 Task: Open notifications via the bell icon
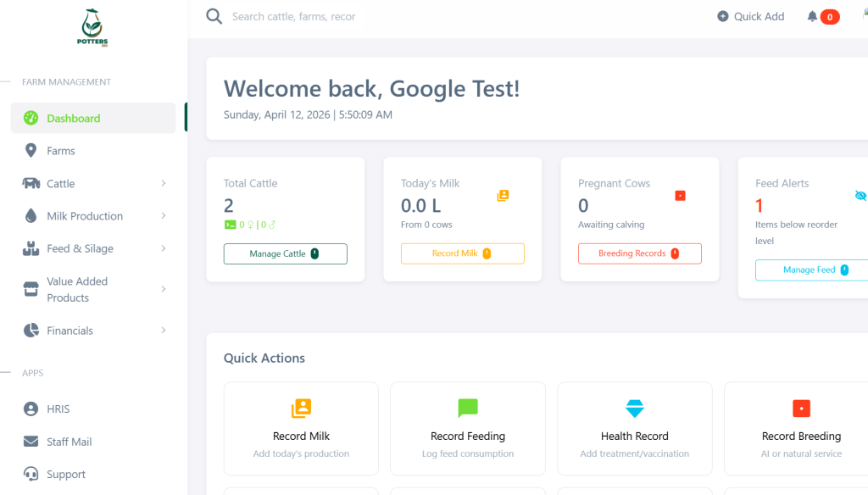coord(812,16)
